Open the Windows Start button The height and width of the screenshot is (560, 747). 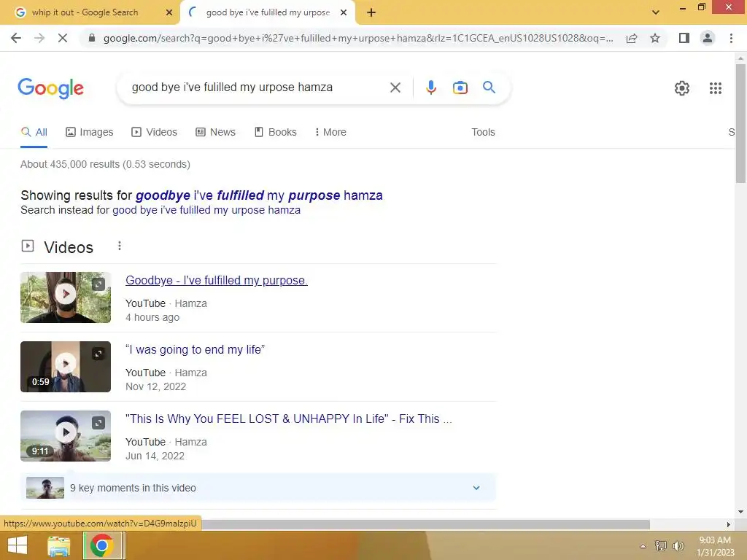(x=18, y=545)
